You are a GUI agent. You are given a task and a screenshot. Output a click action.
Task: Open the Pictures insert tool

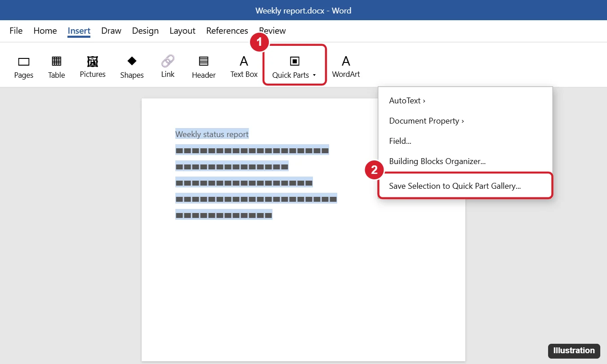pyautogui.click(x=93, y=67)
